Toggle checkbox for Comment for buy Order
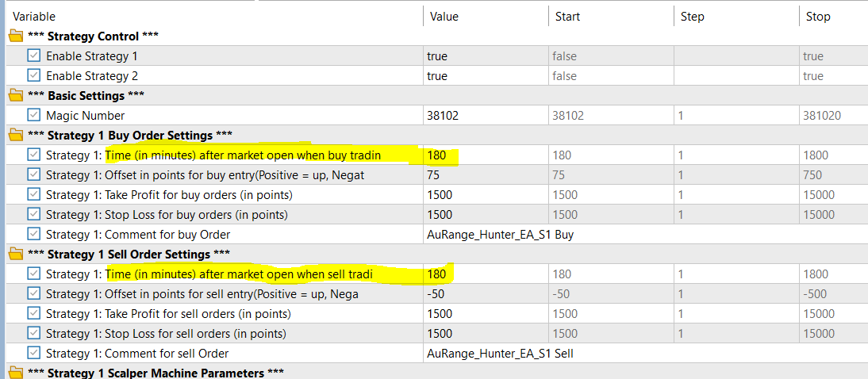Image resolution: width=868 pixels, height=379 pixels. pyautogui.click(x=34, y=235)
